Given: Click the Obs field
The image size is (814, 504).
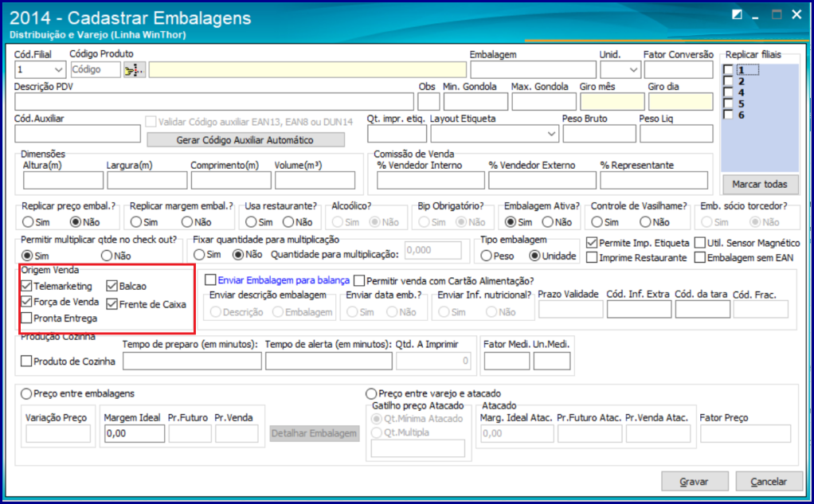Looking at the screenshot, I should point(429,102).
